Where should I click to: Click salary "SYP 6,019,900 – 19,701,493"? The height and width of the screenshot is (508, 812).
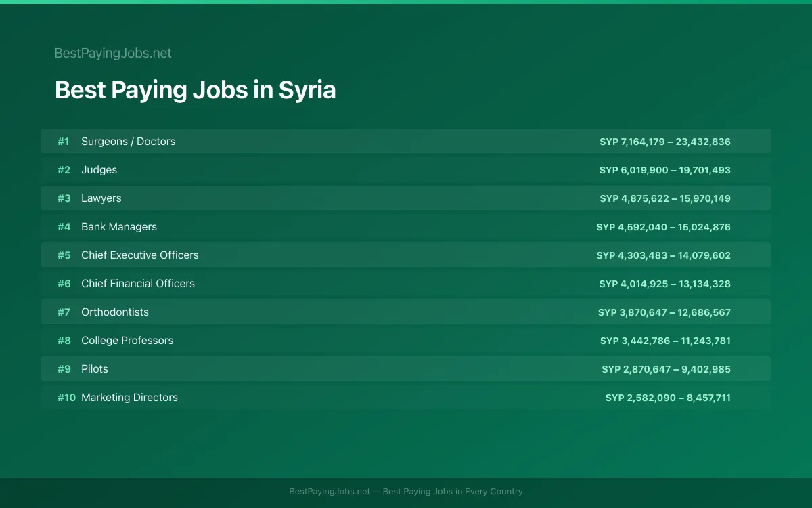665,170
